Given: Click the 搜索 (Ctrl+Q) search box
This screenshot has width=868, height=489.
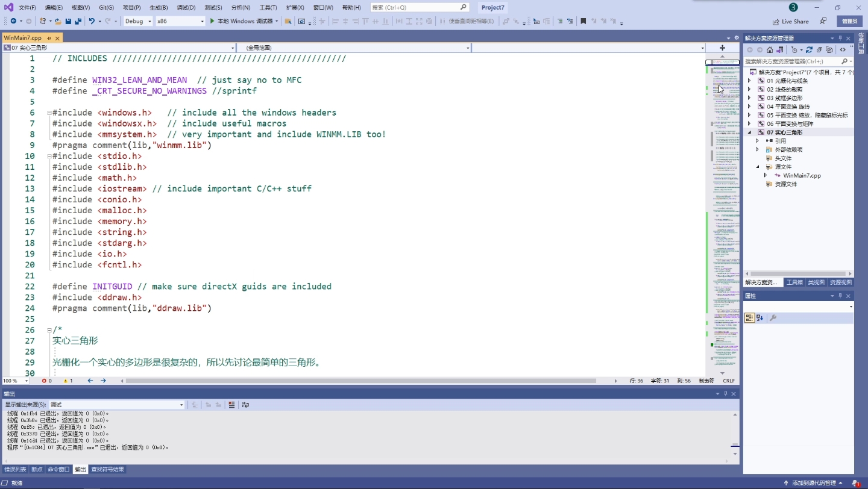Looking at the screenshot, I should click(420, 7).
